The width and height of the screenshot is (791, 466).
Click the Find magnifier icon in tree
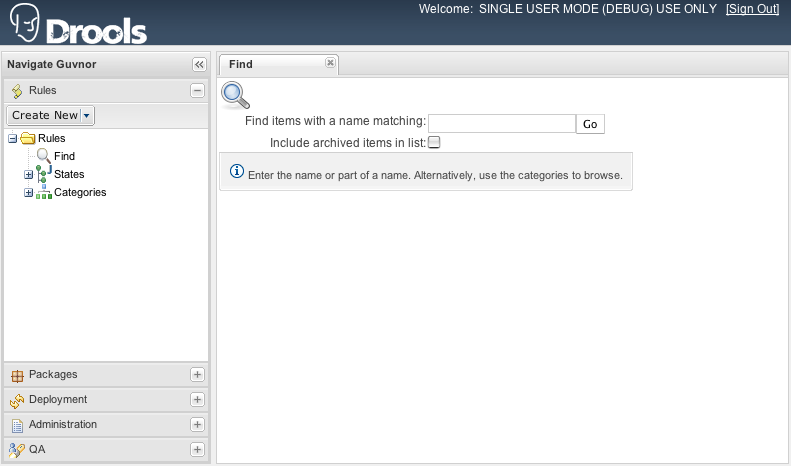coord(43,156)
